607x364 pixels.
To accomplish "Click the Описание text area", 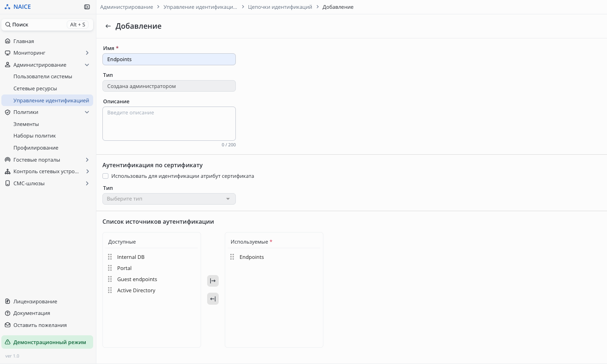I will click(169, 124).
